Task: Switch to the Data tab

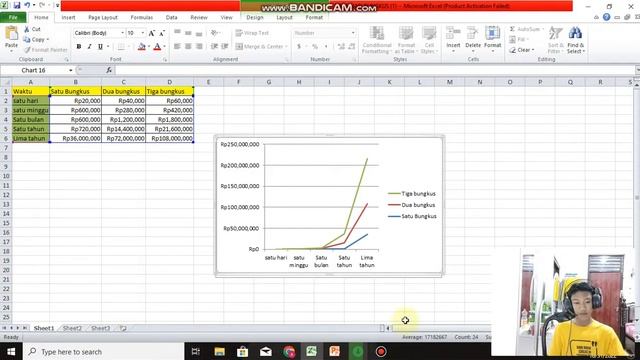Action: click(x=171, y=18)
